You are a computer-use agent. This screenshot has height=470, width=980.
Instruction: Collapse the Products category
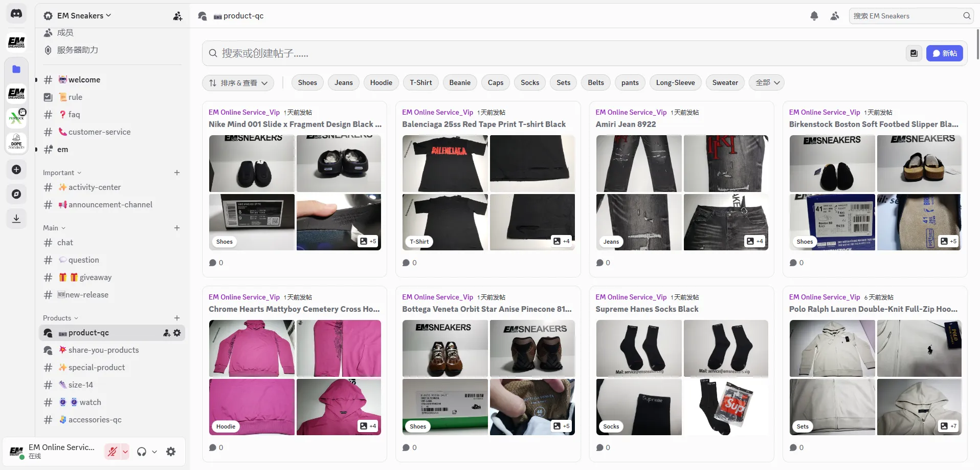click(60, 318)
